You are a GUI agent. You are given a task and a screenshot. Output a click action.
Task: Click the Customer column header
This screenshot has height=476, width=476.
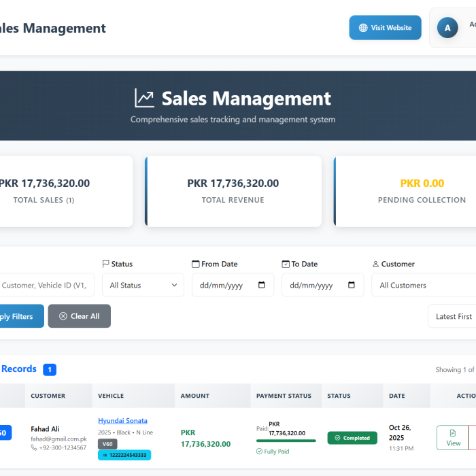(48, 396)
